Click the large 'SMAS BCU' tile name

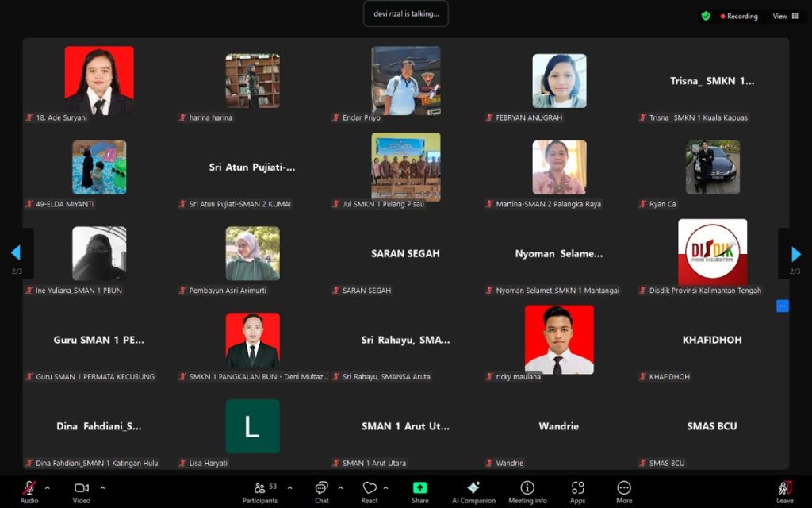(712, 426)
